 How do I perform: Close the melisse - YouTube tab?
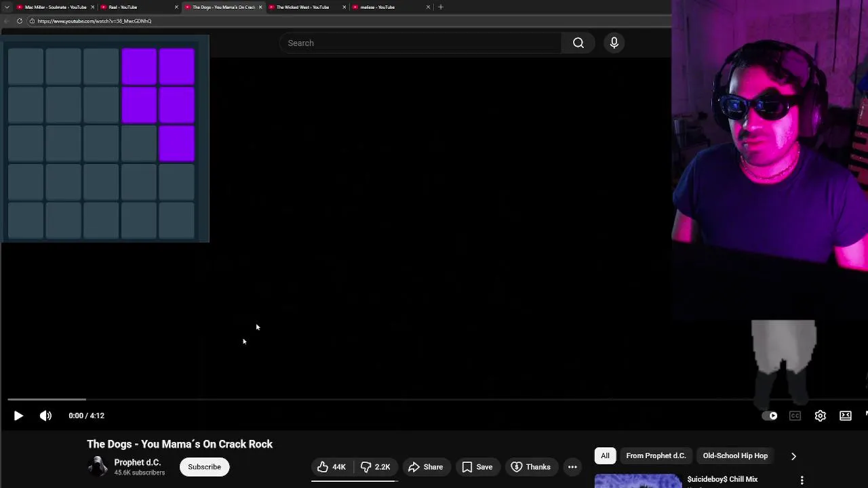(x=428, y=7)
